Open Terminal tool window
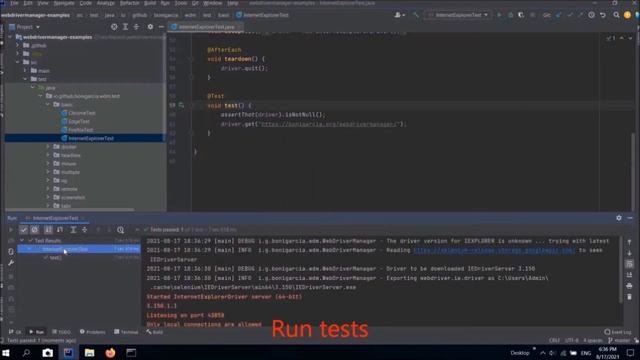Viewport: 640px width, 360px height. click(126, 332)
